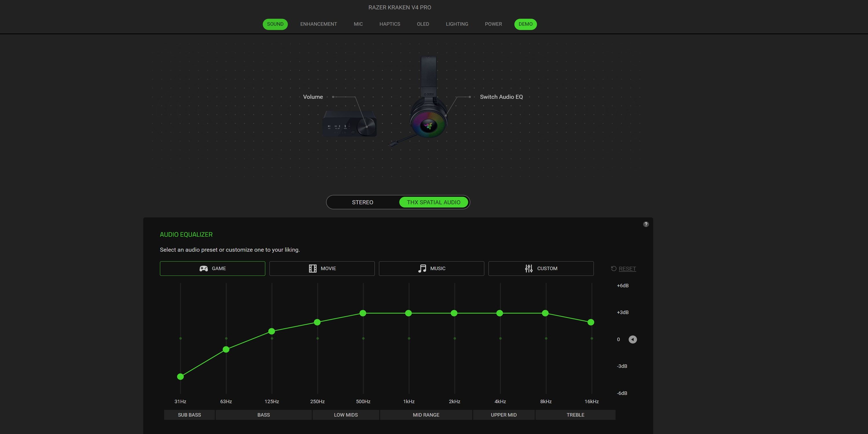Screen dimensions: 868x434
Task: Open the POWER tab
Action: pos(493,24)
